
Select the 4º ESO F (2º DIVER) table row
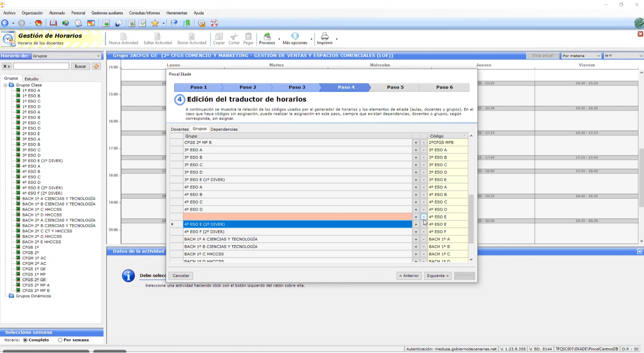(x=297, y=232)
